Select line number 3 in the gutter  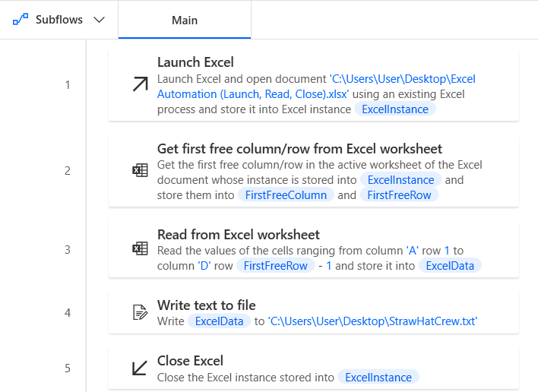click(67, 249)
